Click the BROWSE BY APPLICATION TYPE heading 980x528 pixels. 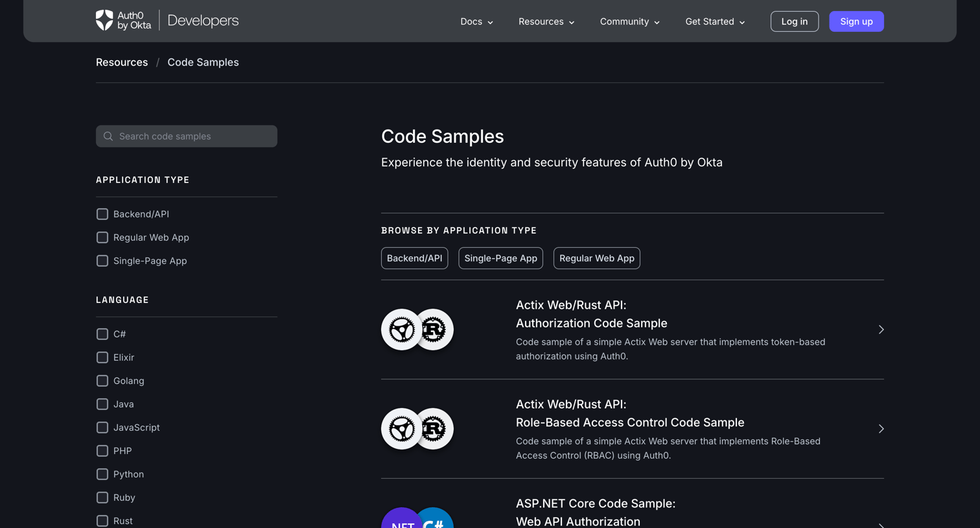point(459,231)
